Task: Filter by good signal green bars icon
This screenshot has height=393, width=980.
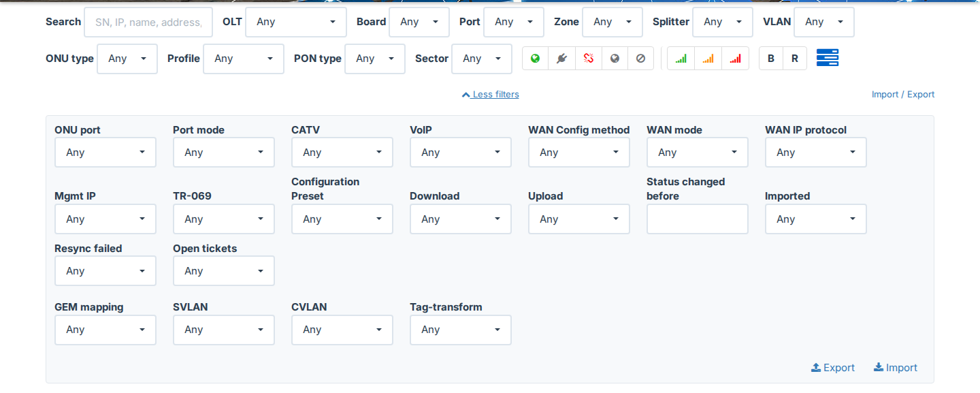Action: point(681,59)
